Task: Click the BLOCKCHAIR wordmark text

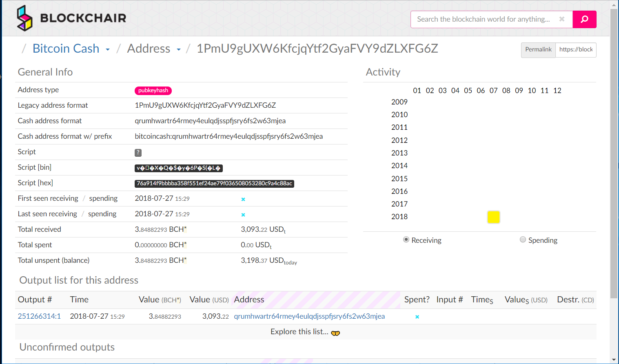Action: coord(83,18)
